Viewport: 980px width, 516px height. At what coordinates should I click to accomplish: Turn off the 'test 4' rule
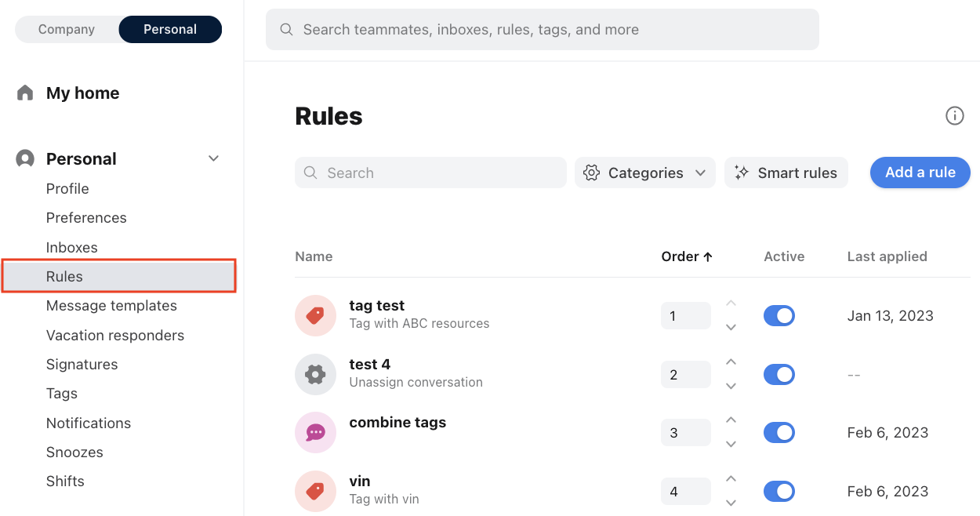[779, 374]
